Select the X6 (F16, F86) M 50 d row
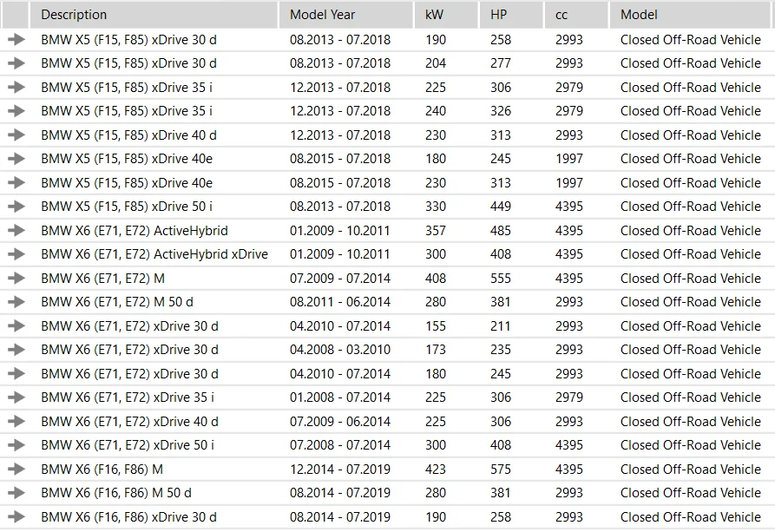Image resolution: width=775 pixels, height=532 pixels. click(116, 493)
